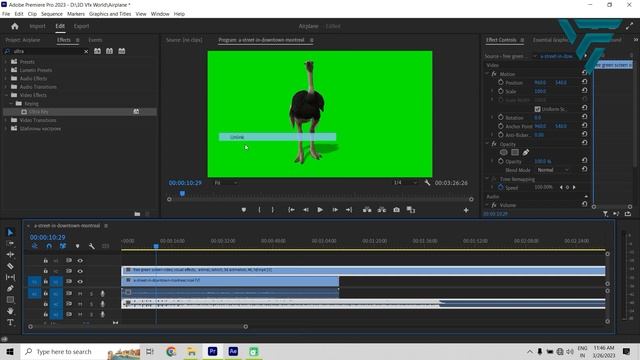Open the Fit zoom level dropdown

pyautogui.click(x=226, y=183)
